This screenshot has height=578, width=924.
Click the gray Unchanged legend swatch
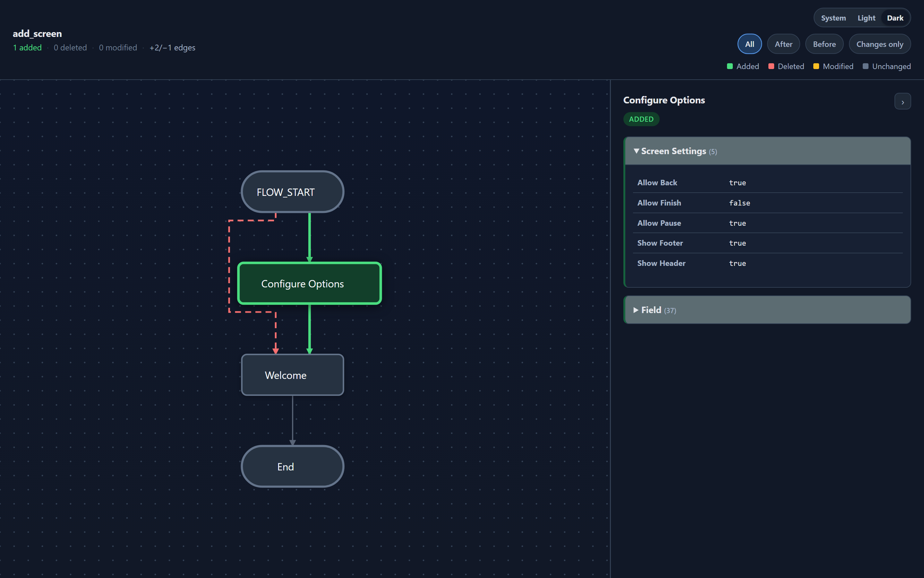pos(865,66)
